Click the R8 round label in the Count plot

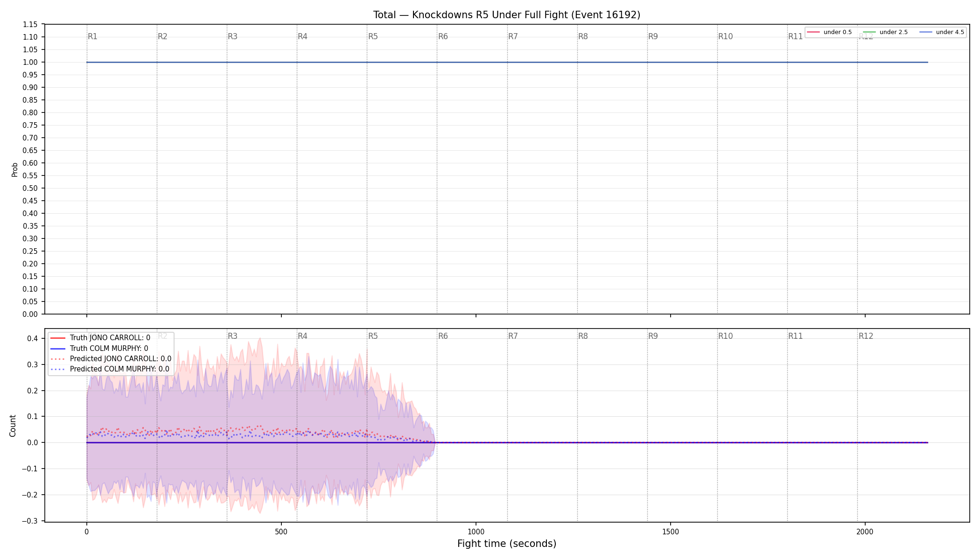pos(583,336)
